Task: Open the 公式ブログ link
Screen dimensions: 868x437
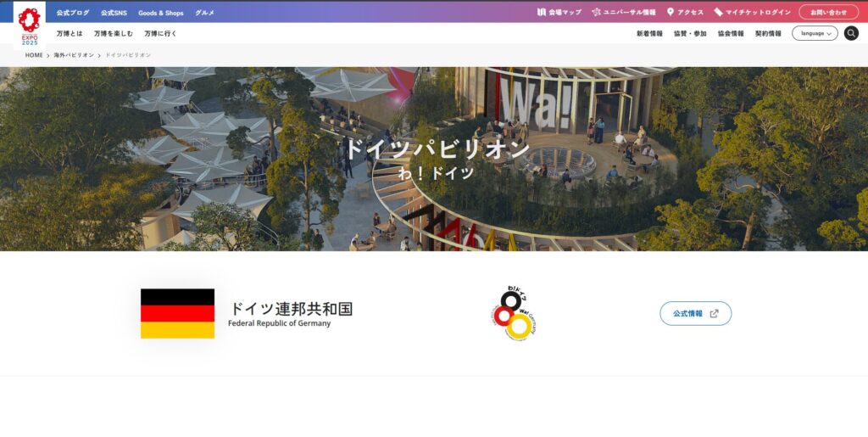Action: (73, 13)
